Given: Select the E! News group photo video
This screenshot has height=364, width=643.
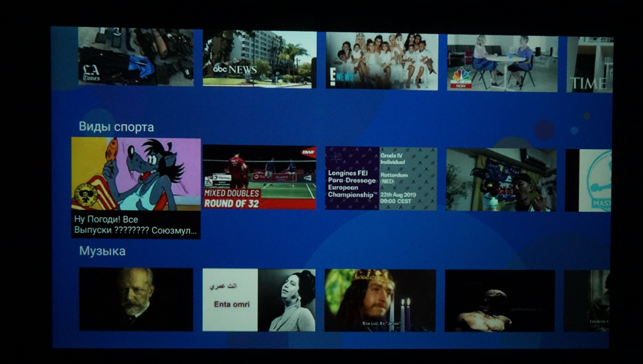Looking at the screenshot, I should click(382, 62).
